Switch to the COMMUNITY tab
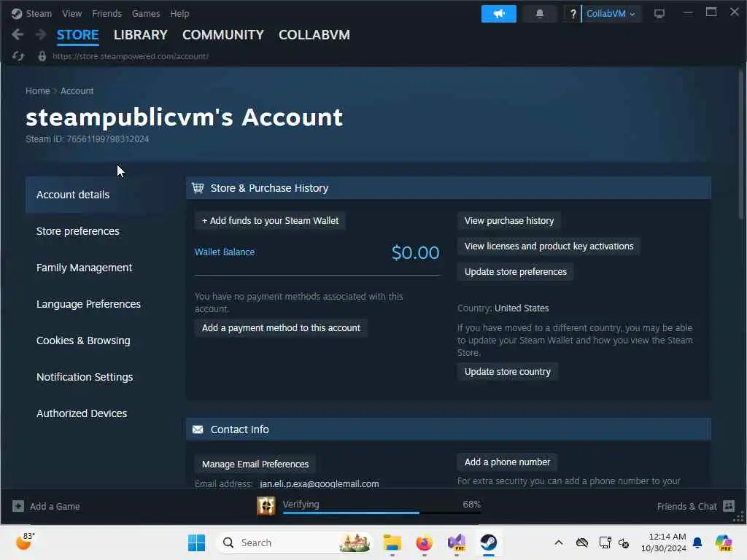The width and height of the screenshot is (747, 560). (x=223, y=35)
